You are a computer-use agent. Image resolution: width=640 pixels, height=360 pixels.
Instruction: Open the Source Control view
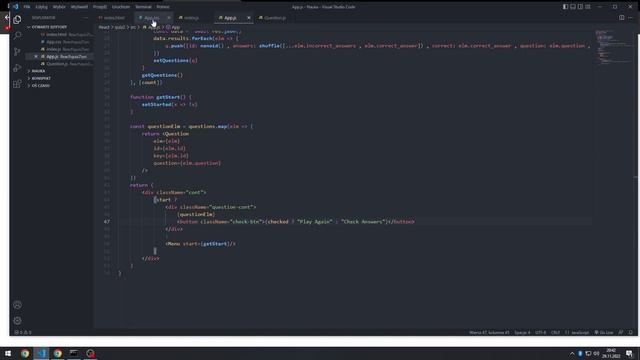click(17, 51)
